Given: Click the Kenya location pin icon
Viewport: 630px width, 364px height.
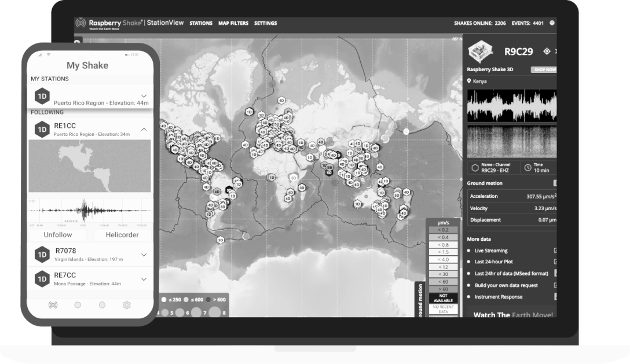Looking at the screenshot, I should tap(469, 81).
